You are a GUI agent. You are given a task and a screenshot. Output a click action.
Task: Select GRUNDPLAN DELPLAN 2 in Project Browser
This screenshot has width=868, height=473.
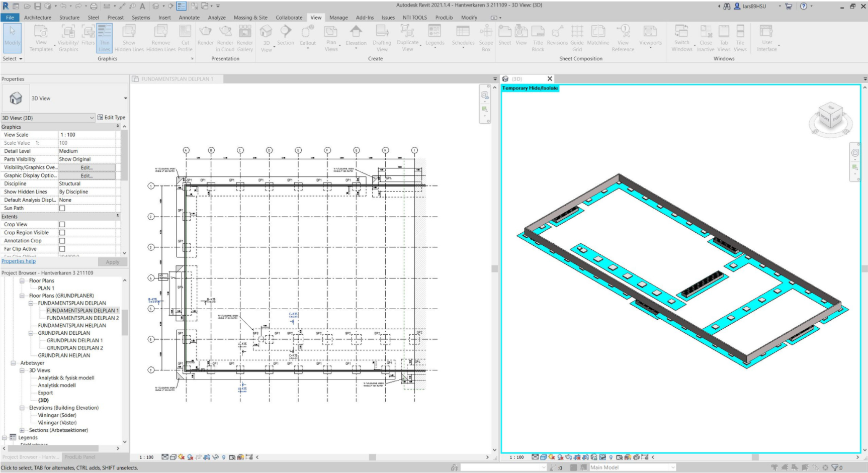(74, 348)
